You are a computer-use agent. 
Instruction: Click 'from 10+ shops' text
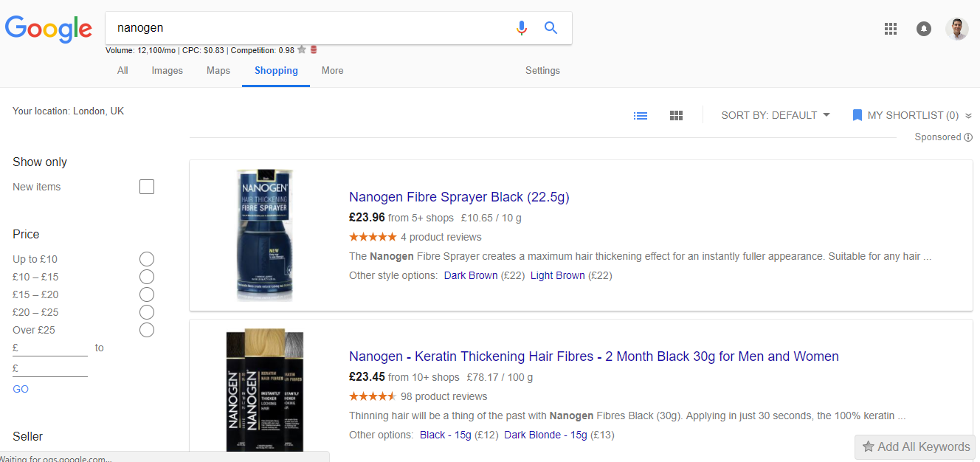pos(424,377)
